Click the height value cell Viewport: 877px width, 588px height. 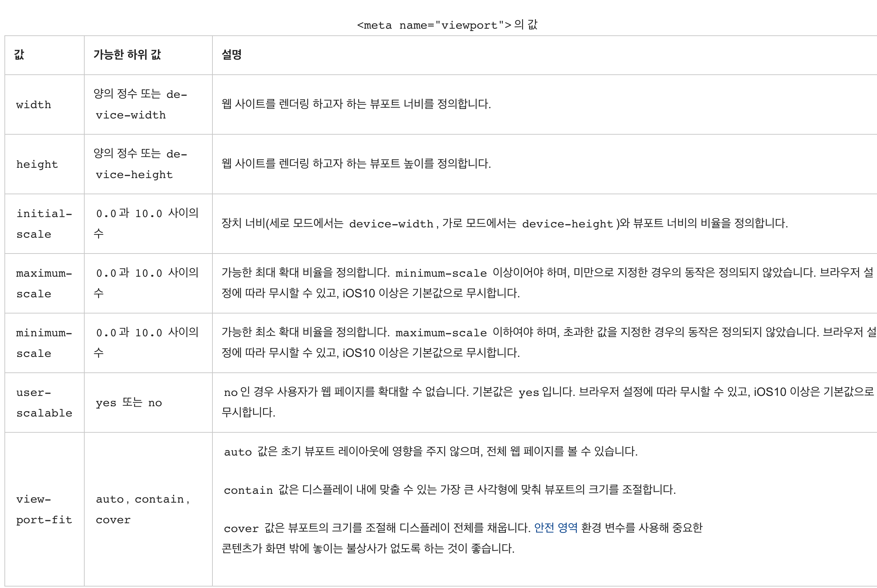[x=44, y=164]
